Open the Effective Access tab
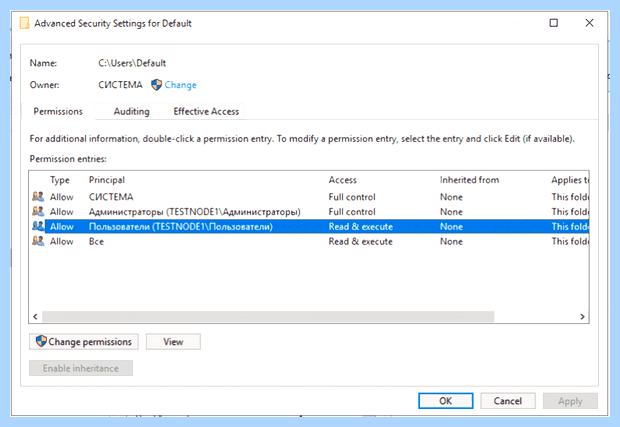620x427 pixels. pyautogui.click(x=206, y=111)
